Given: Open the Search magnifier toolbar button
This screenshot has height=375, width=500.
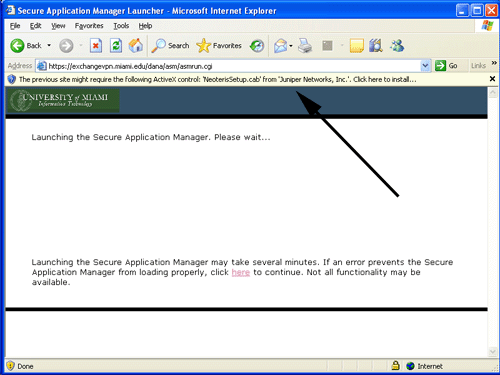Looking at the screenshot, I should tap(170, 46).
